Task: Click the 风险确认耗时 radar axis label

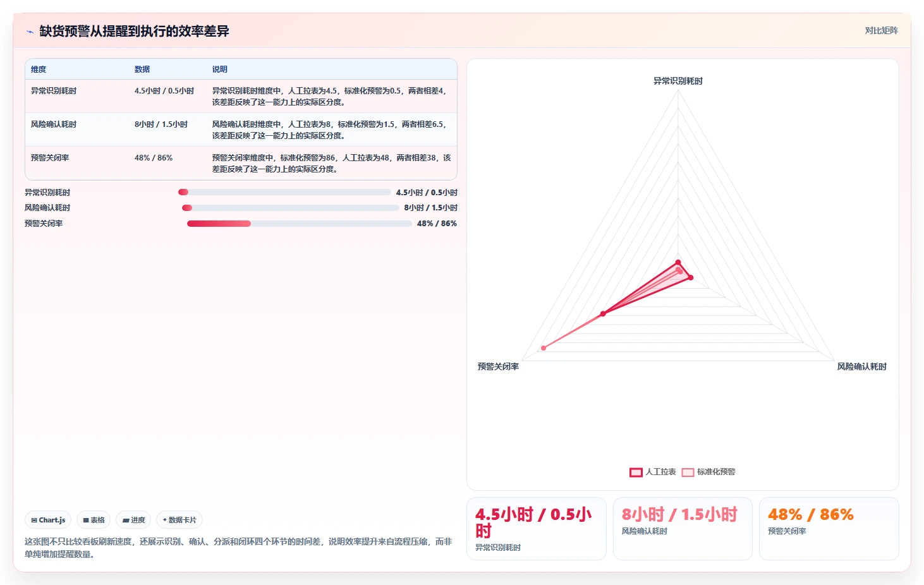Action: 862,366
